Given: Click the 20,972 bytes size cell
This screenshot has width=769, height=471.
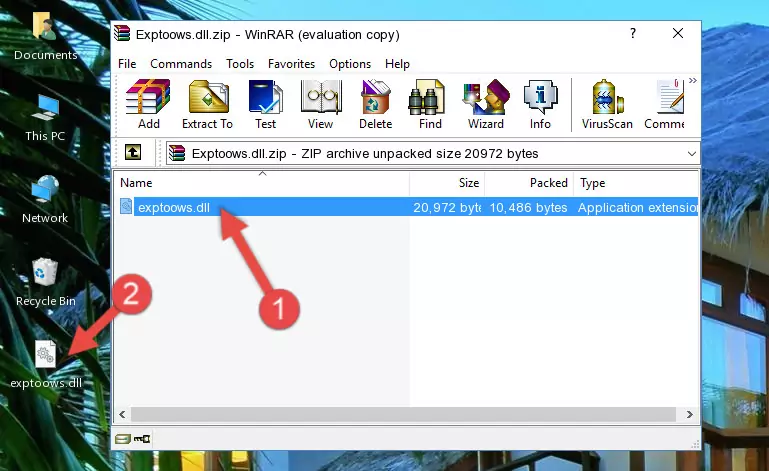Looking at the screenshot, I should (447, 207).
